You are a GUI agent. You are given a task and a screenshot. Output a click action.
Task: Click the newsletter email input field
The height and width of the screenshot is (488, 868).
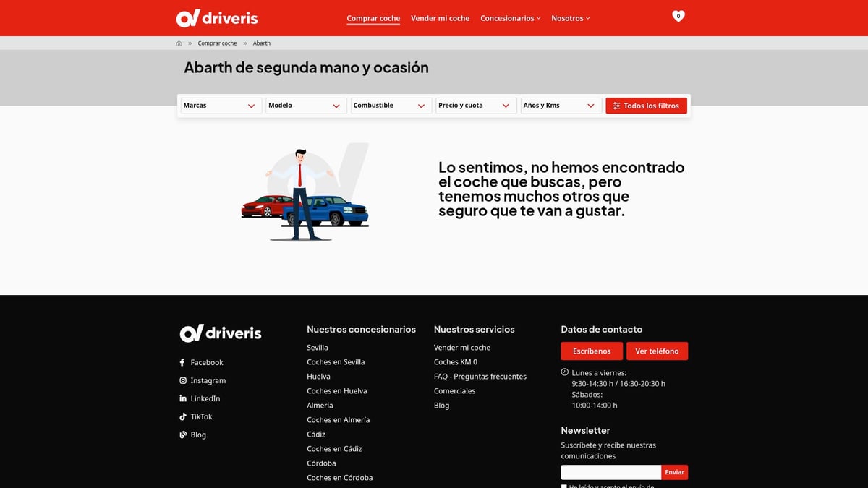pyautogui.click(x=610, y=472)
